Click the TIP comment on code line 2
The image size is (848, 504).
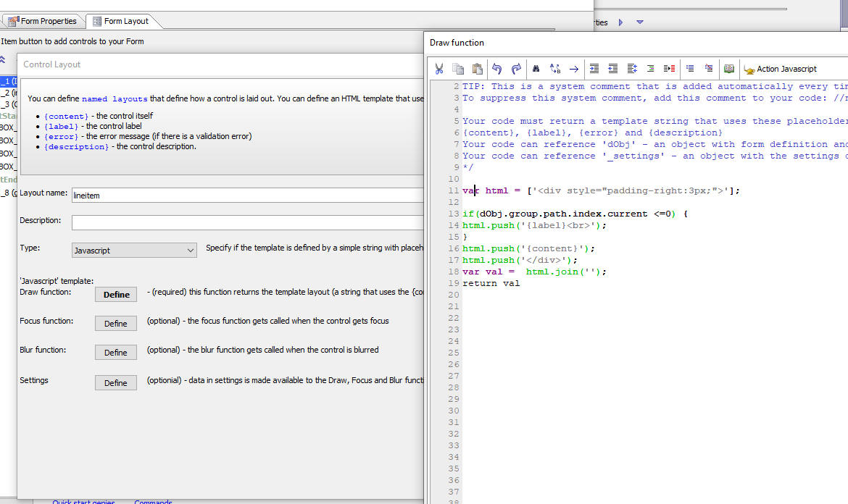(655, 86)
